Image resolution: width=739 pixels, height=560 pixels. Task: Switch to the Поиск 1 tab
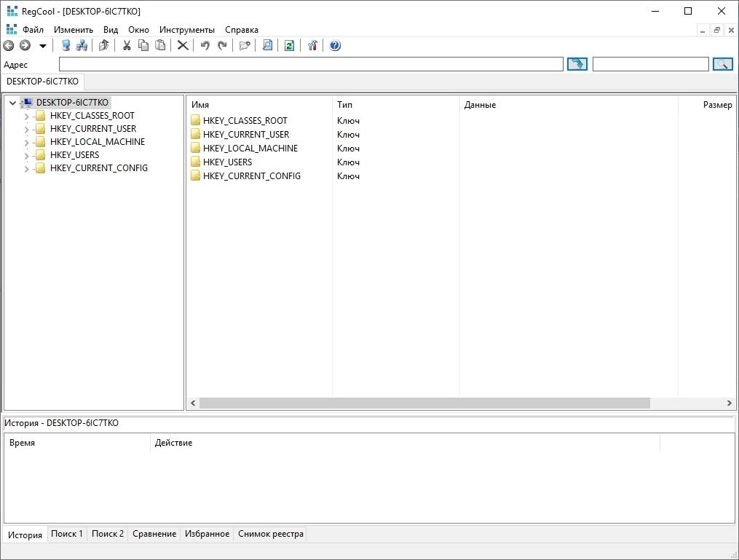coord(67,534)
